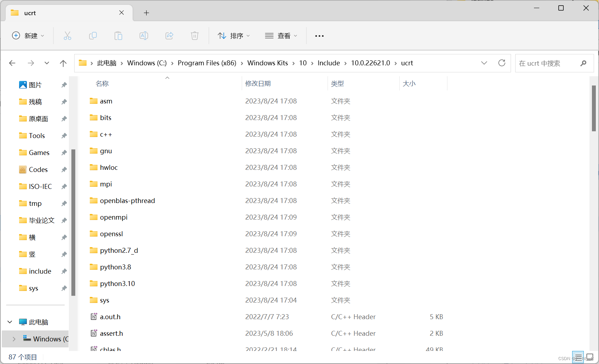Select the a.out.h header file icon
Viewport: 599px width, 364px height.
pos(94,317)
